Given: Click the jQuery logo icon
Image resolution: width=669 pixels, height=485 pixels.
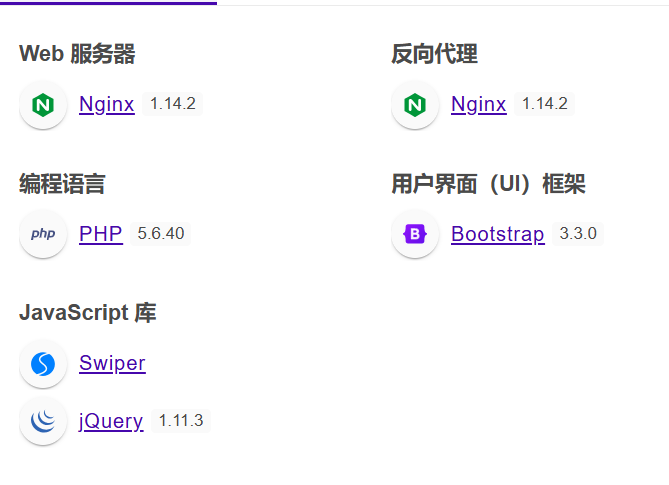Looking at the screenshot, I should pyautogui.click(x=43, y=421).
